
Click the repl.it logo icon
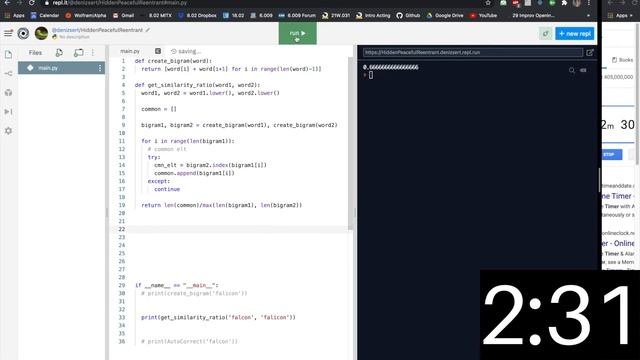click(x=23, y=33)
